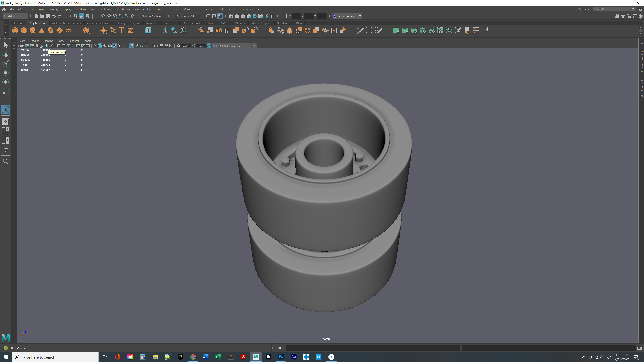Screen dimensions: 644x362
Task: Click the MEL script language button
Action: click(280, 348)
